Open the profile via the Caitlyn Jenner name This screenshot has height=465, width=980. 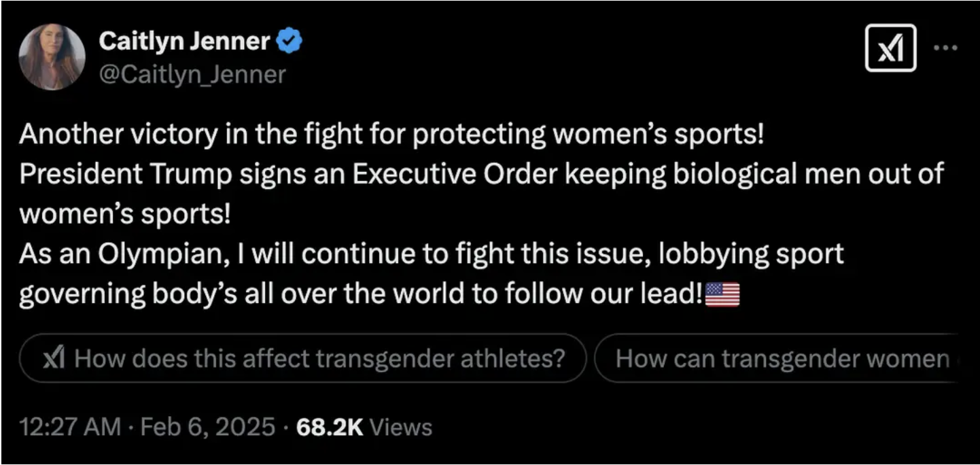coord(185,40)
